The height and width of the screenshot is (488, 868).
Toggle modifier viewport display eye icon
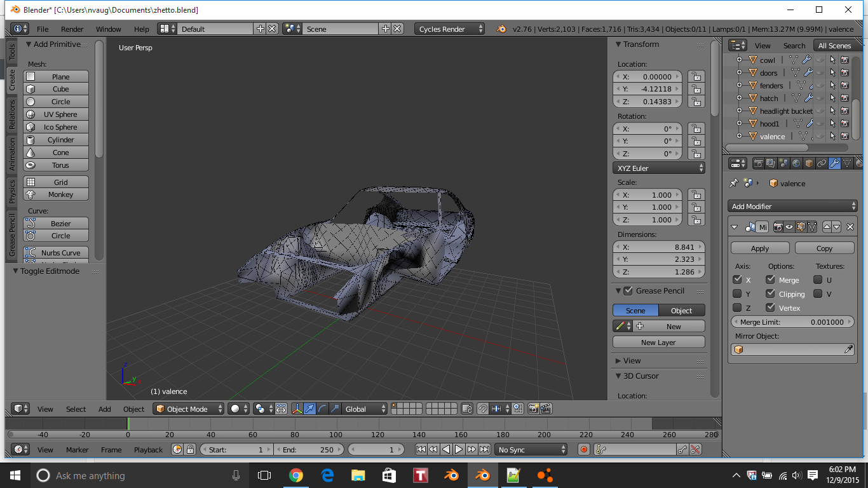click(x=790, y=227)
